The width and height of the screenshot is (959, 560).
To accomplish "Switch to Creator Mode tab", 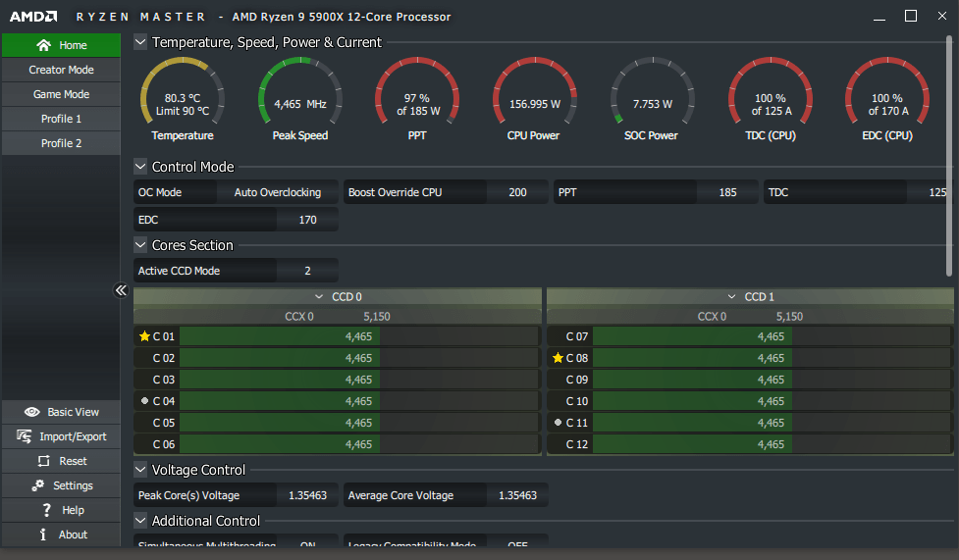I will (61, 70).
